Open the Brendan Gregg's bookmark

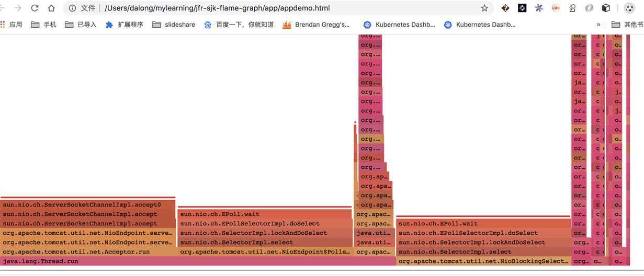317,25
